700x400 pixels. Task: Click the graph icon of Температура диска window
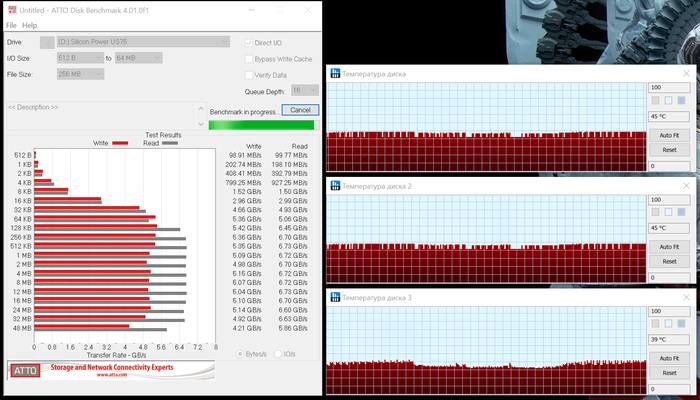point(335,74)
